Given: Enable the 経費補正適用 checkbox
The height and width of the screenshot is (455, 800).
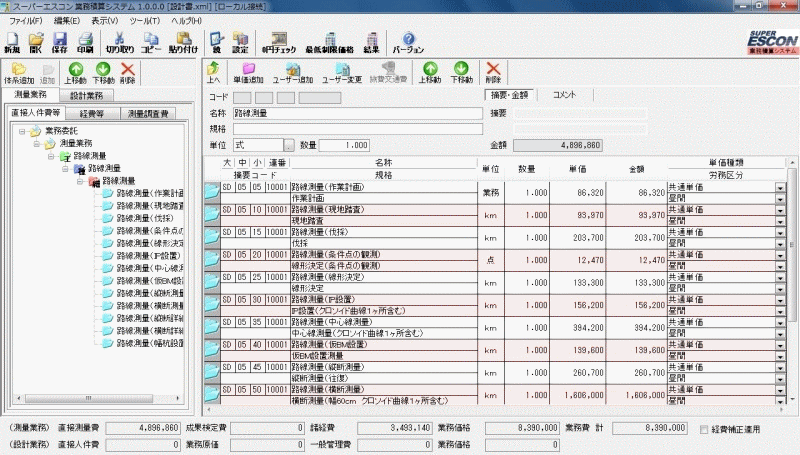Looking at the screenshot, I should (x=704, y=428).
